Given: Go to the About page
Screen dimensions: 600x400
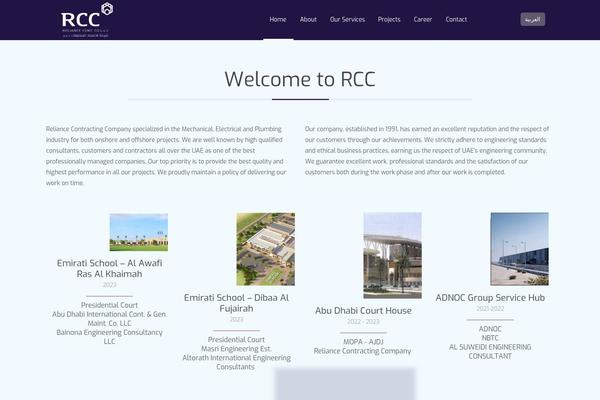Looking at the screenshot, I should (308, 20).
